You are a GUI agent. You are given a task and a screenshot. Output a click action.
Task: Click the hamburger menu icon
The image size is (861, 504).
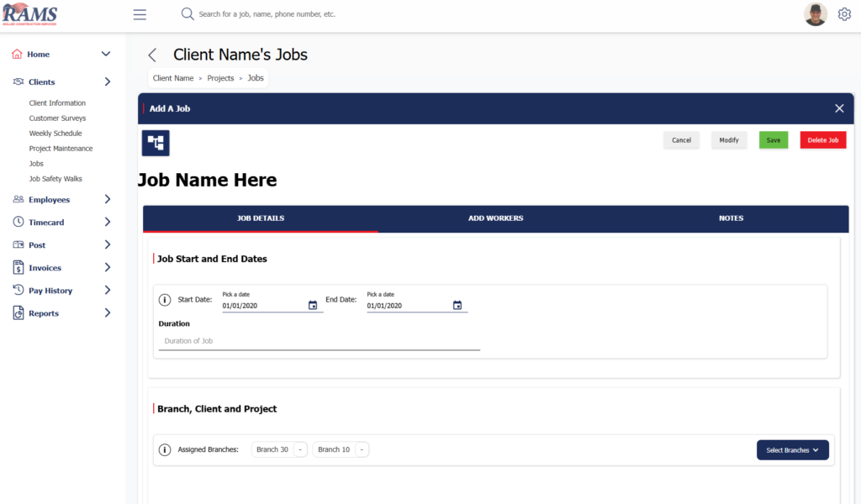140,14
